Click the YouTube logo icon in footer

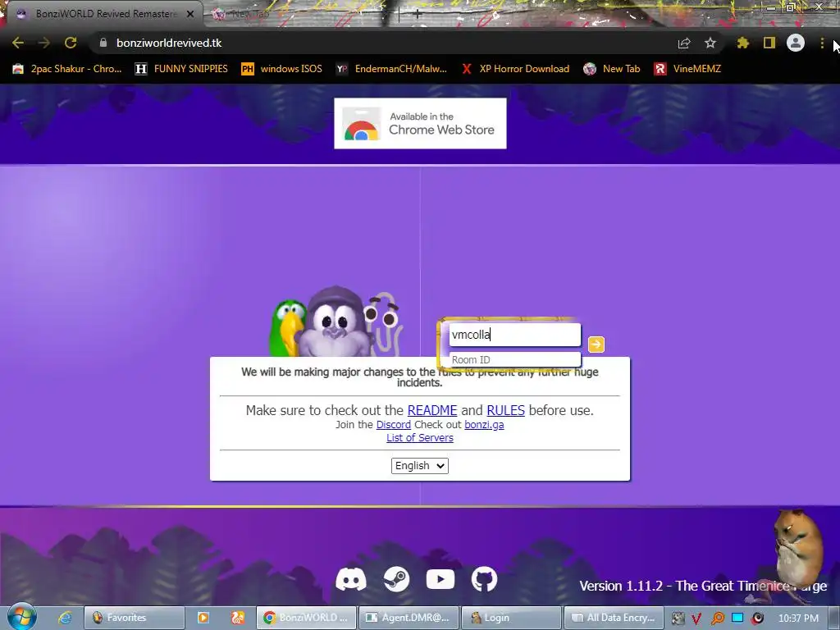441,579
